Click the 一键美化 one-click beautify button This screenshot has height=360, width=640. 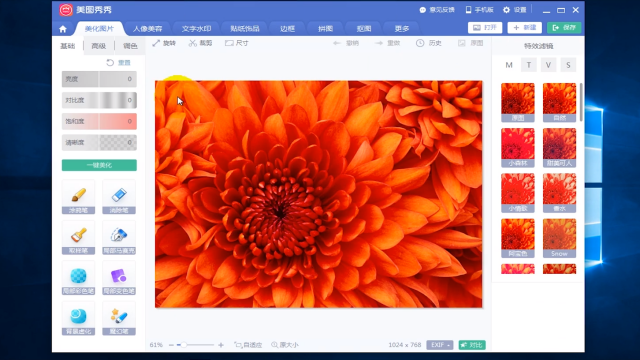pyautogui.click(x=99, y=165)
